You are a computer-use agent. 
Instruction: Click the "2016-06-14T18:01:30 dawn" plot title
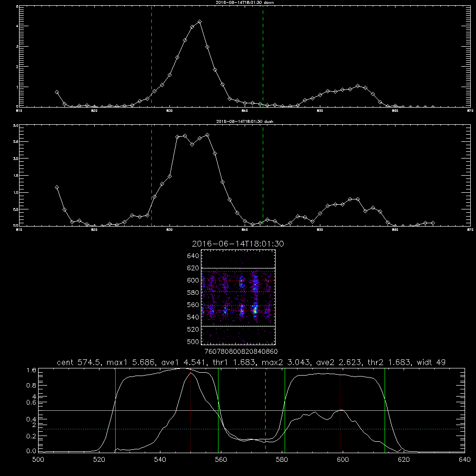coord(245,2)
